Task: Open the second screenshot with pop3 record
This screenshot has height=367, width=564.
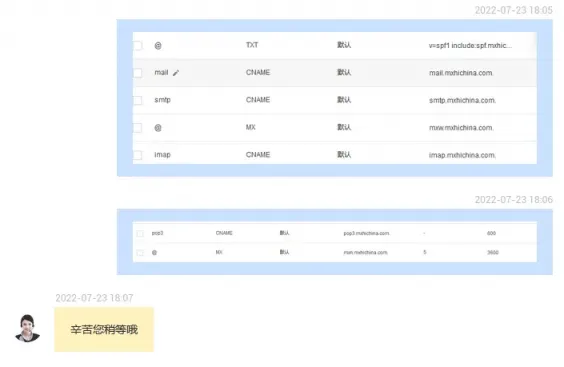Action: 335,242
